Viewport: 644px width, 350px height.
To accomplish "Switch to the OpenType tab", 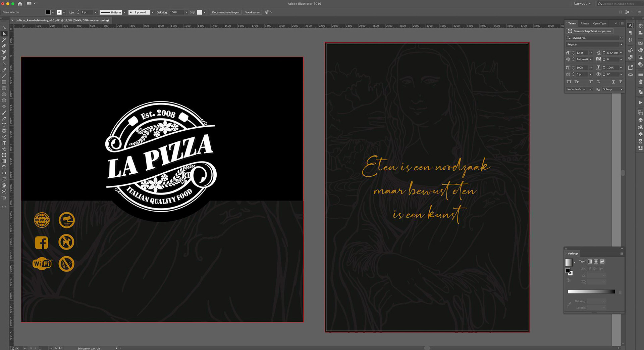I will tap(600, 24).
